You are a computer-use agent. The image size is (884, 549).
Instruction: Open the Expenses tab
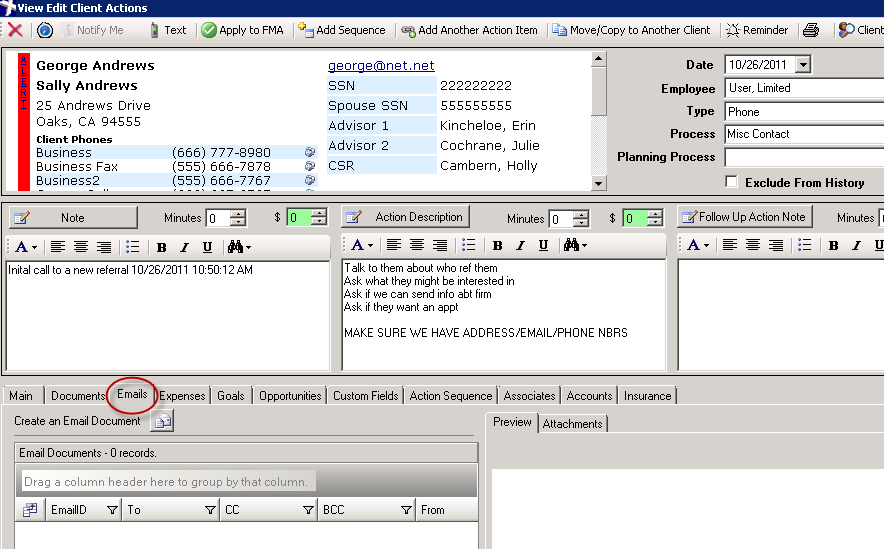tap(182, 396)
